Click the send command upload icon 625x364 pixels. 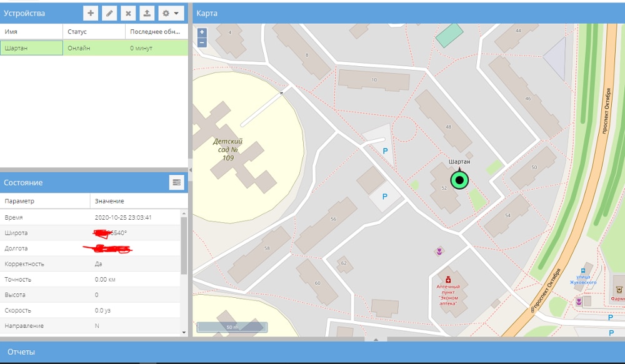(x=146, y=13)
